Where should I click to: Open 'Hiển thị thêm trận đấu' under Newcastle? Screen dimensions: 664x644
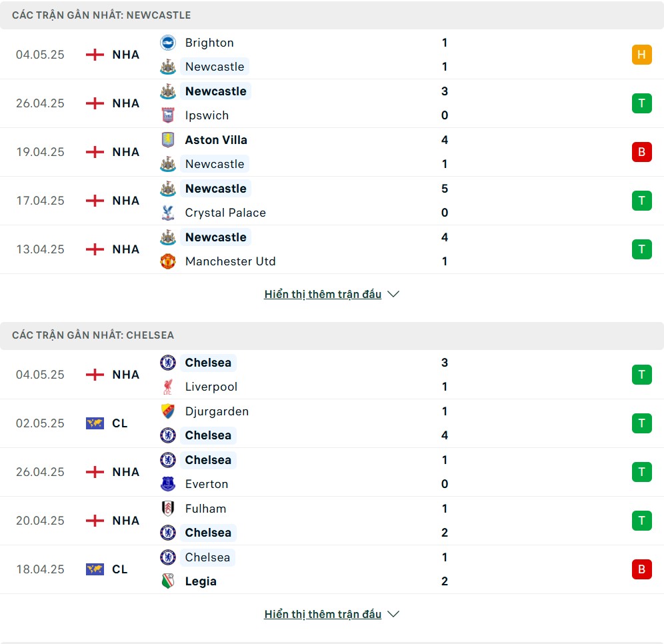[323, 294]
